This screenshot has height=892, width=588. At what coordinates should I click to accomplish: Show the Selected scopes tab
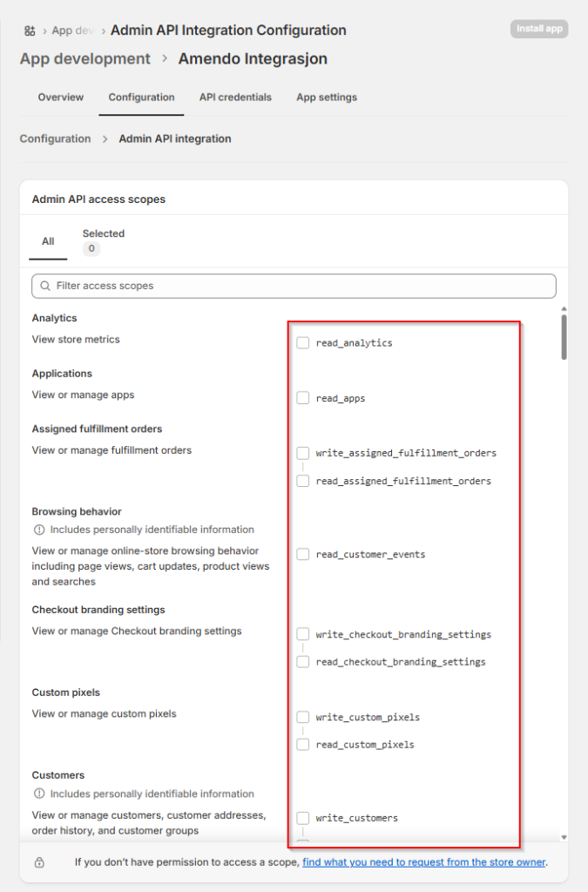click(x=103, y=241)
